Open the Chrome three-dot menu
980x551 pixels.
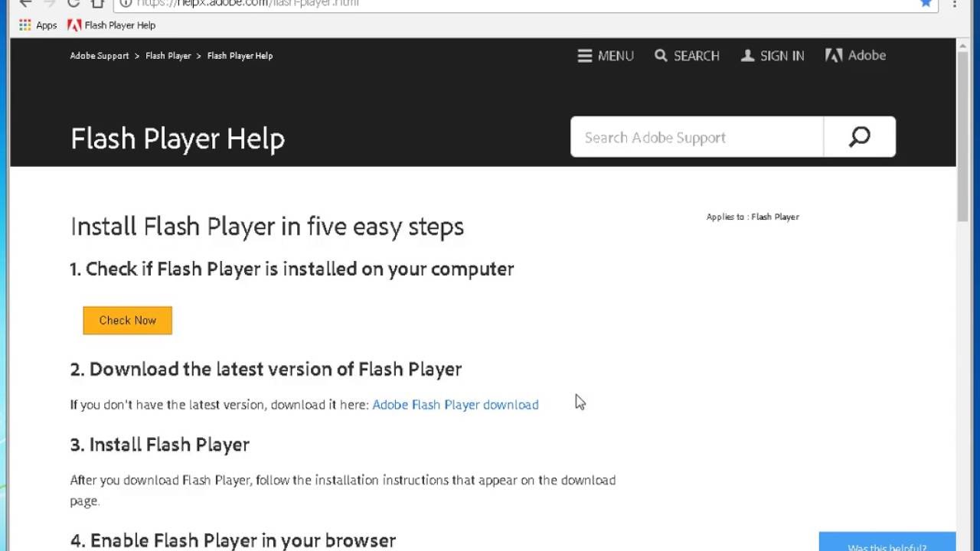(x=954, y=3)
